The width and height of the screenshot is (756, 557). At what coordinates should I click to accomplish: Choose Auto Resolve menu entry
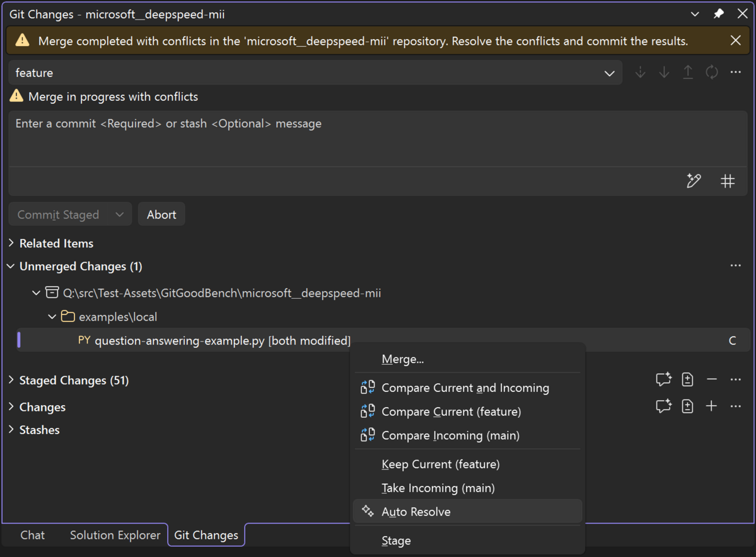(x=467, y=511)
